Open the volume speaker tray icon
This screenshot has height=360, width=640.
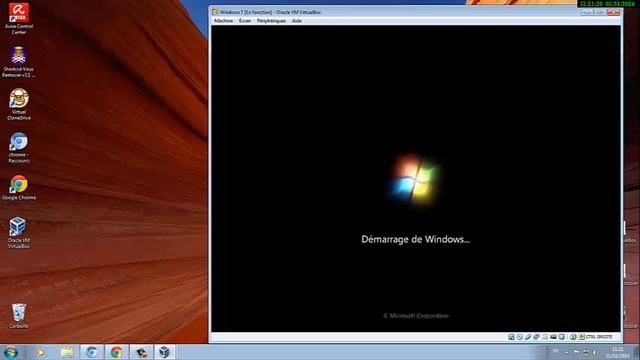(x=595, y=352)
